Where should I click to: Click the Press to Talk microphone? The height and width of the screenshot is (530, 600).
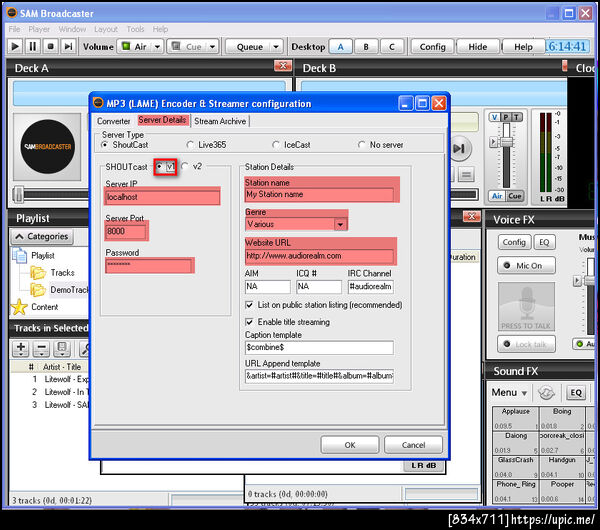[526, 307]
